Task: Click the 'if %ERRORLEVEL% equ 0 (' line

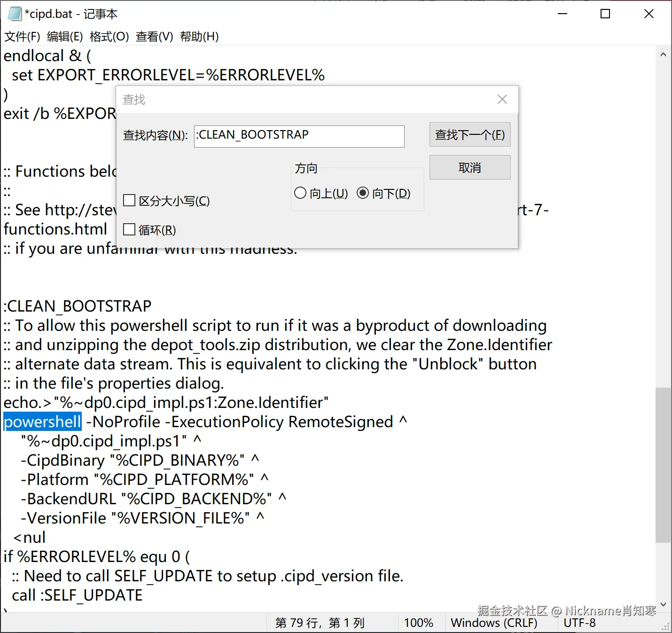Action: [97, 556]
